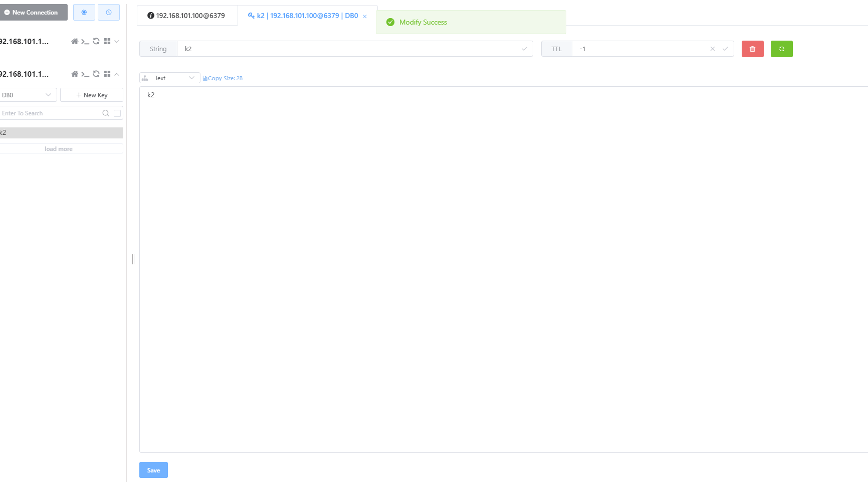This screenshot has height=482, width=868.
Task: Click the info icon on the status tab
Action: click(150, 16)
